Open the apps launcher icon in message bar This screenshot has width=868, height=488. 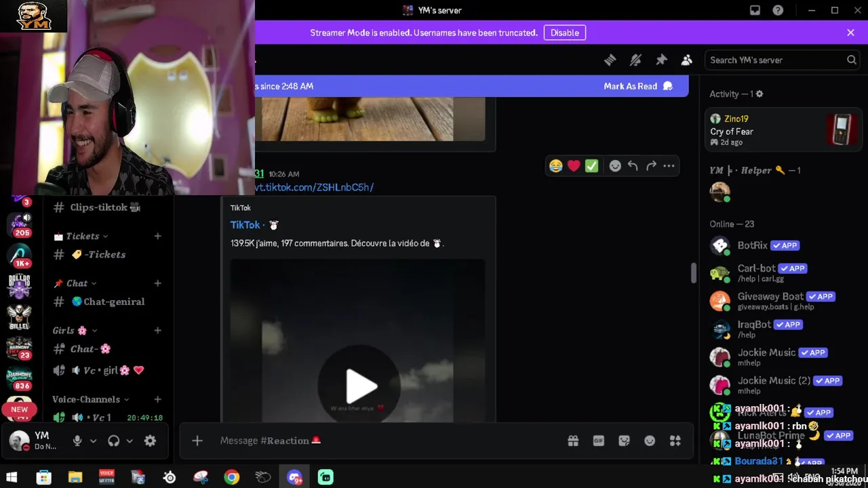pyautogui.click(x=675, y=441)
